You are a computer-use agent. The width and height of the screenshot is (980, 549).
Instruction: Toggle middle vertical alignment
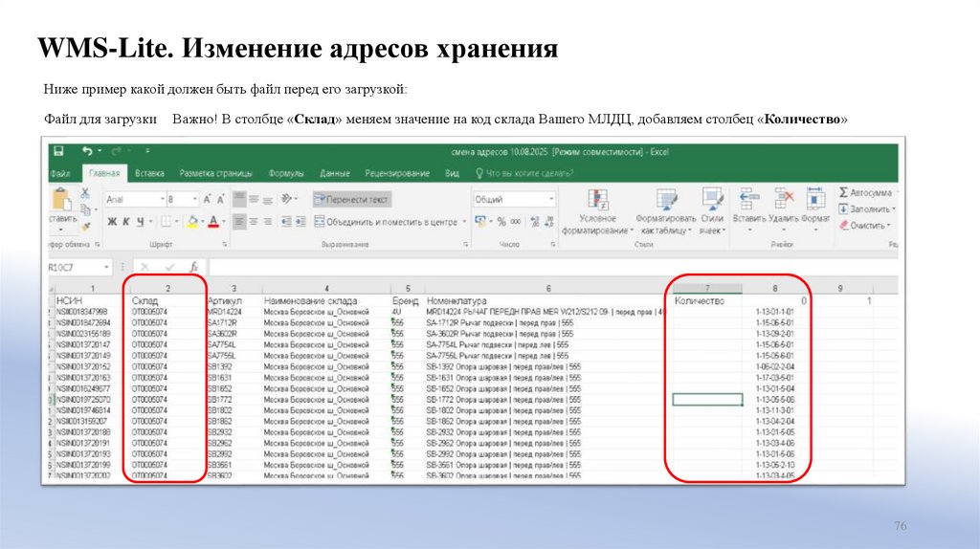[254, 199]
